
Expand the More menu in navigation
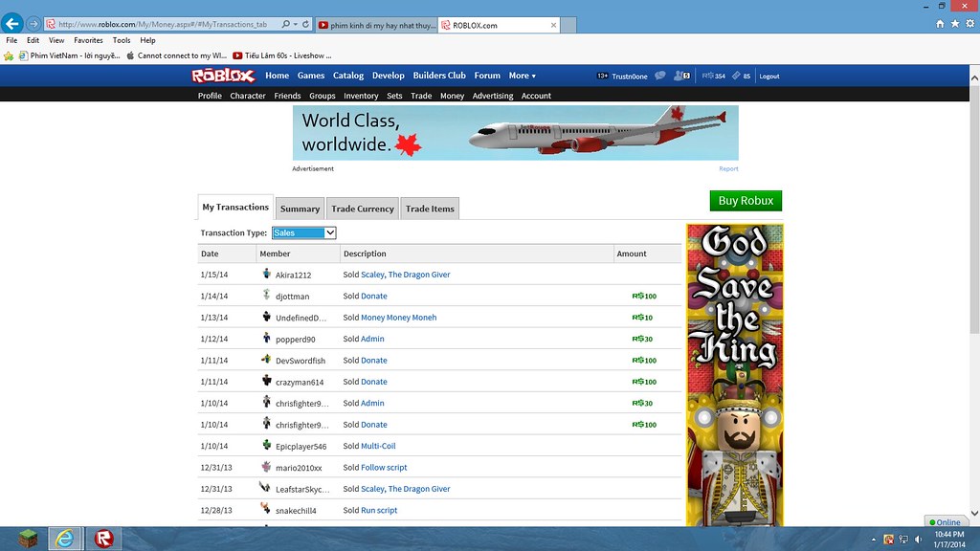[522, 76]
